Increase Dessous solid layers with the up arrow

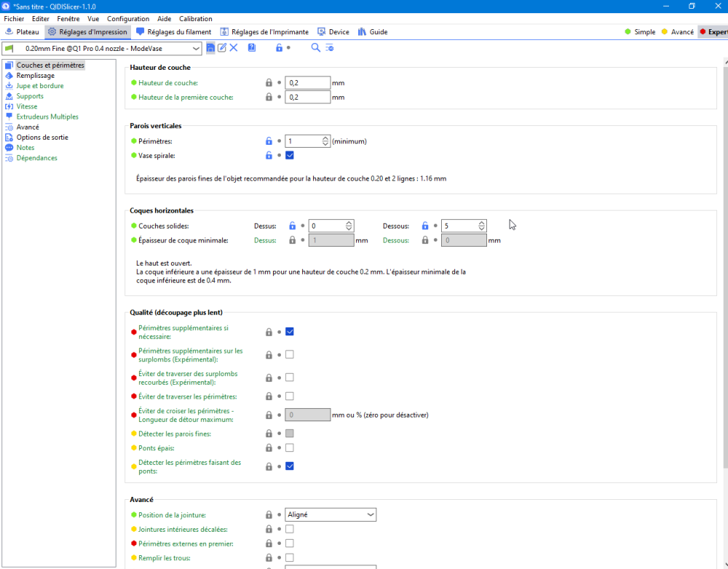(482, 223)
